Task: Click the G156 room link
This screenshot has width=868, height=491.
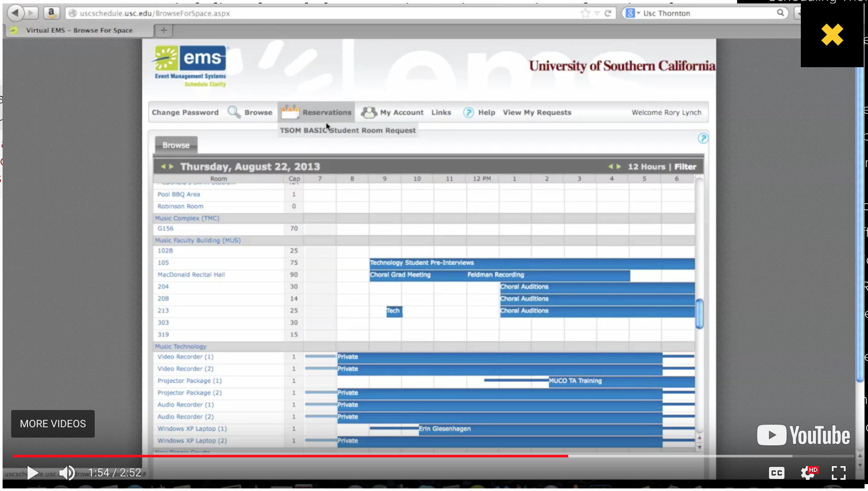Action: [x=165, y=228]
